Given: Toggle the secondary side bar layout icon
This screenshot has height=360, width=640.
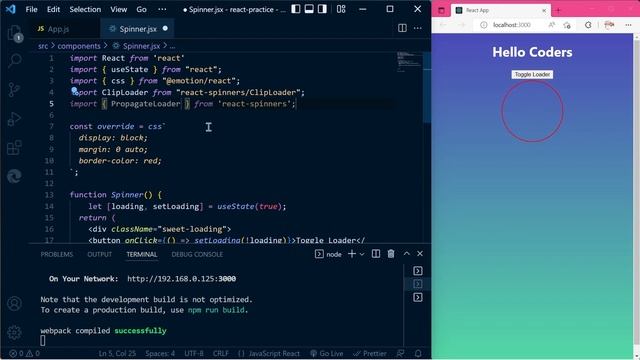Looking at the screenshot, I should click(x=322, y=9).
